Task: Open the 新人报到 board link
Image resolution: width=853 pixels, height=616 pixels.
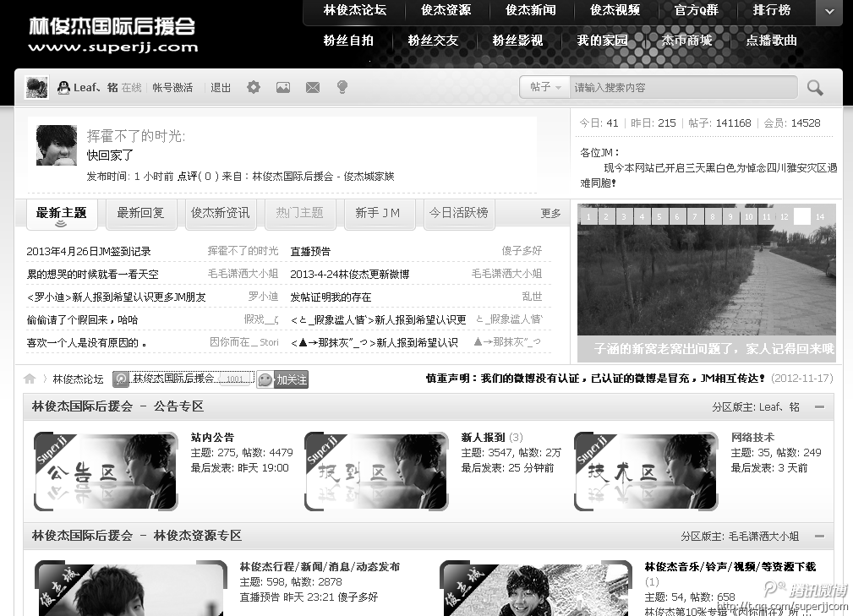Action: click(483, 437)
